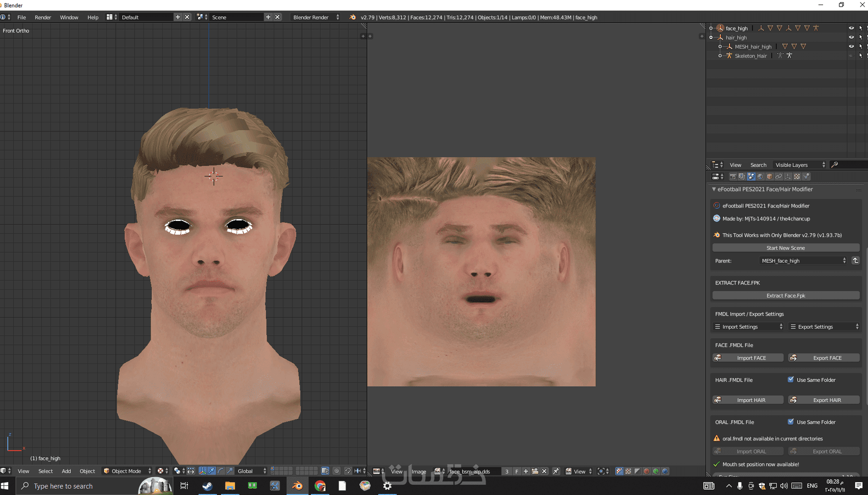Toggle Use Same Folder checkbox for ORAL
The width and height of the screenshot is (868, 495).
pyautogui.click(x=791, y=422)
